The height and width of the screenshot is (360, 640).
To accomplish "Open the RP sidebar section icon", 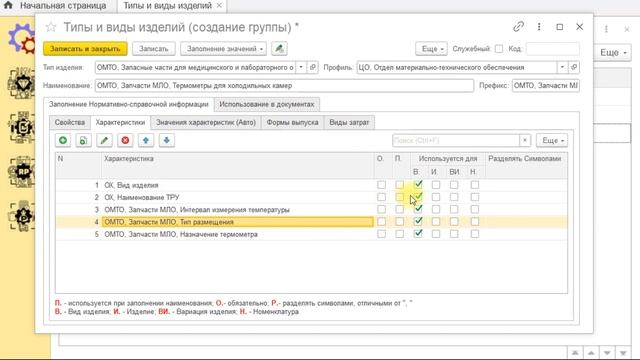I will [22, 172].
